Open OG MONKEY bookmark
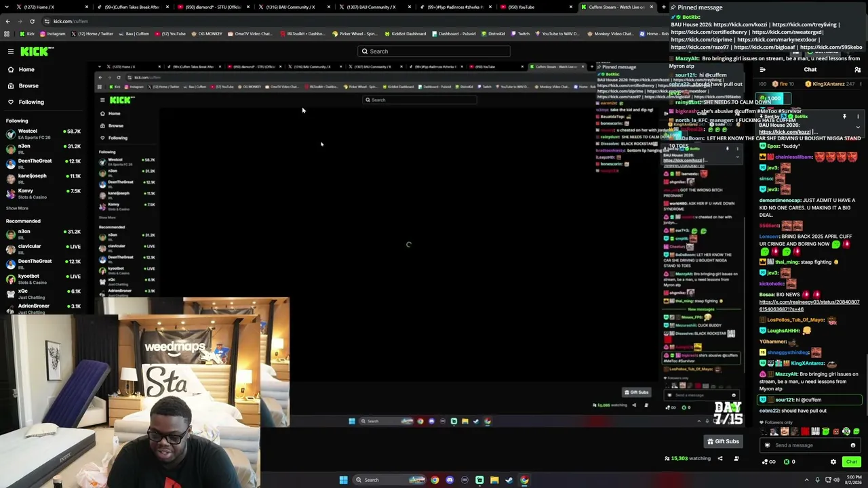868x488 pixels. coord(207,34)
